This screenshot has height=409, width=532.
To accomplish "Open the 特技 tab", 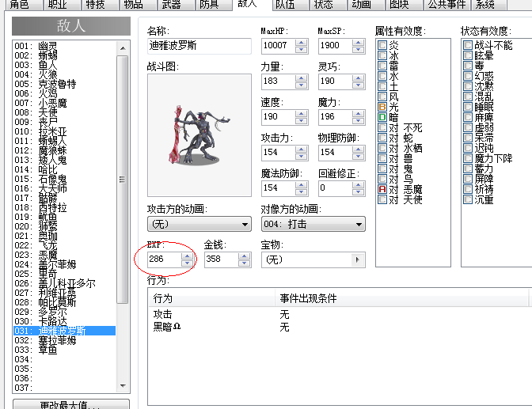I will coord(101,5).
